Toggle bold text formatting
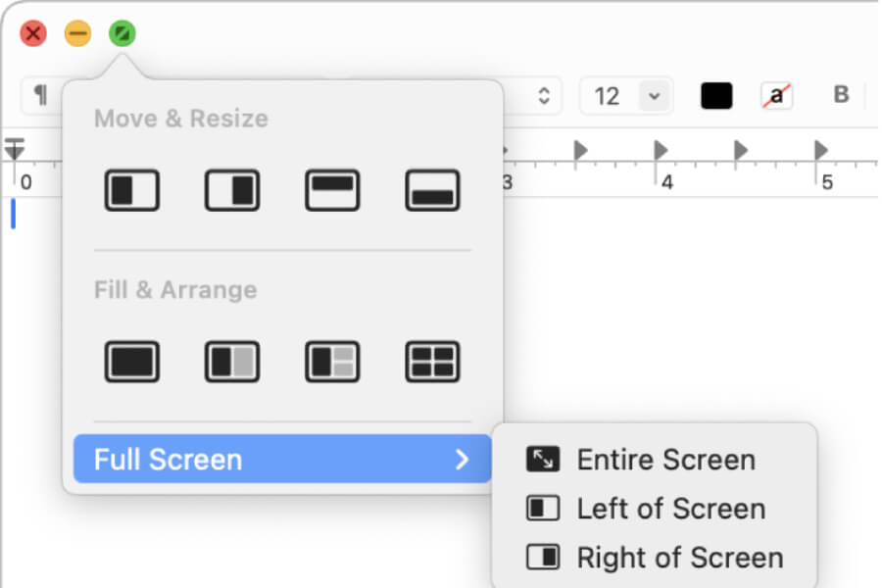 tap(841, 94)
